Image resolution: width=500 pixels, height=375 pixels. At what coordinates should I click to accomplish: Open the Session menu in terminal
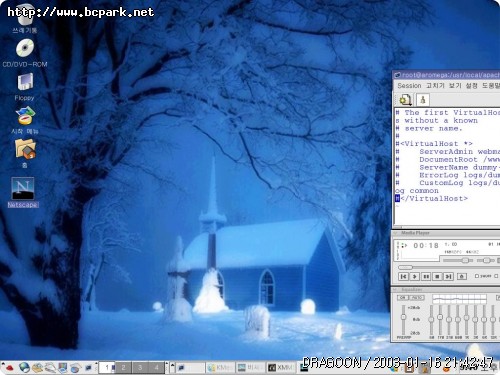tap(409, 86)
